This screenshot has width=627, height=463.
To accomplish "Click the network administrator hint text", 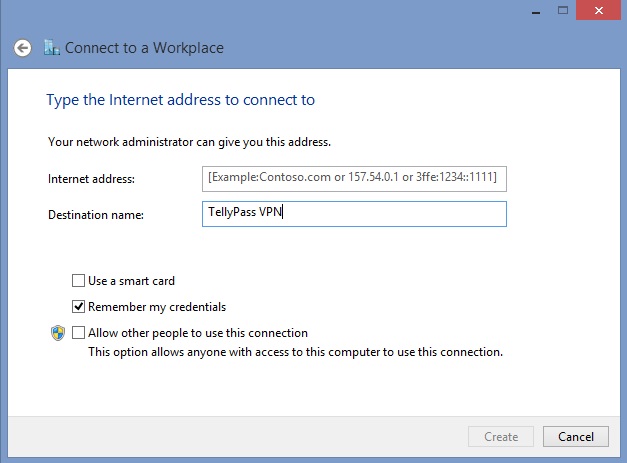I will point(189,142).
